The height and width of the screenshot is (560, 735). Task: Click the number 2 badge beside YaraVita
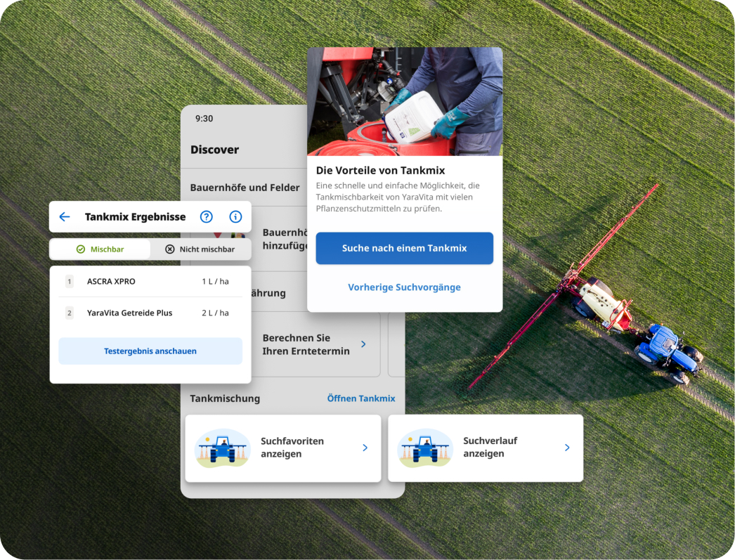(70, 313)
